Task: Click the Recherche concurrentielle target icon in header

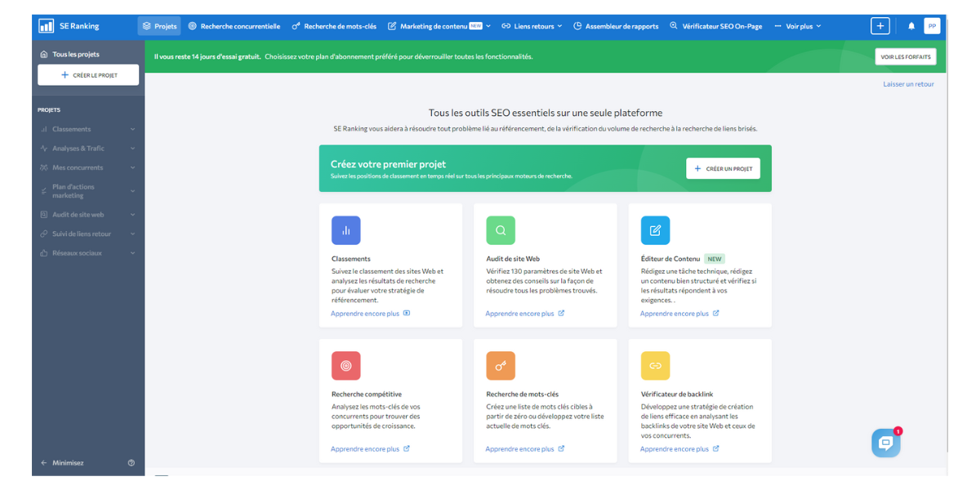Action: [193, 26]
